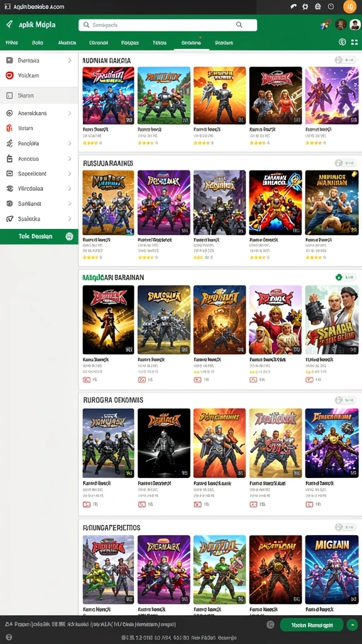Open the MIGLAN game thumbnail
362x644 pixels.
point(332,569)
